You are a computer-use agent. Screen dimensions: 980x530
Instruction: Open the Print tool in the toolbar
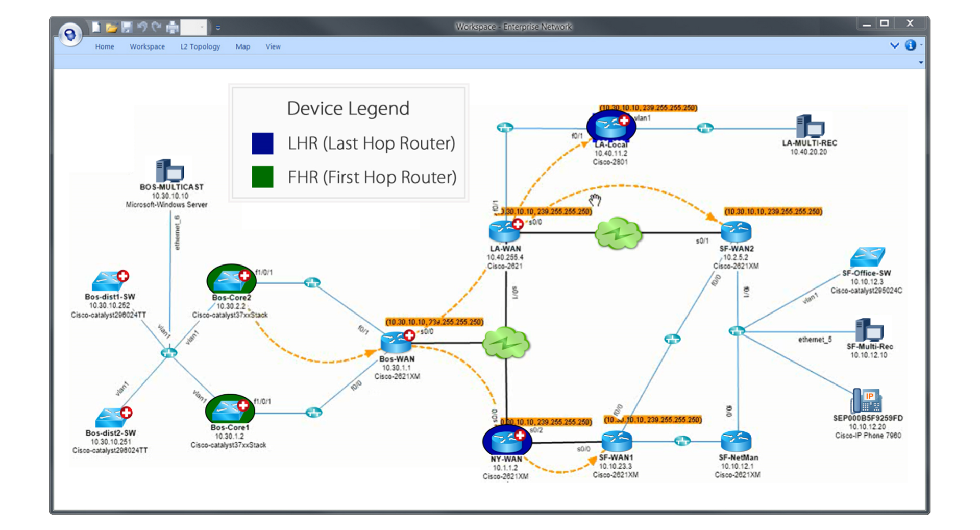tap(172, 27)
